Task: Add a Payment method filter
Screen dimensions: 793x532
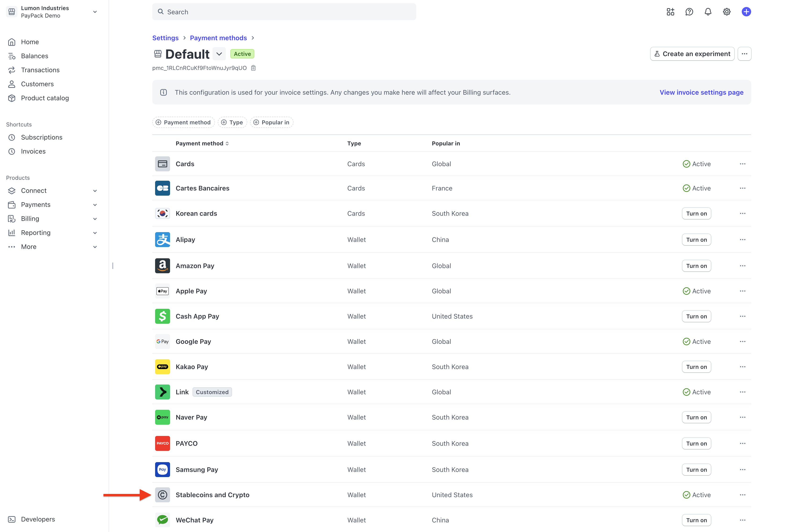Action: [183, 122]
